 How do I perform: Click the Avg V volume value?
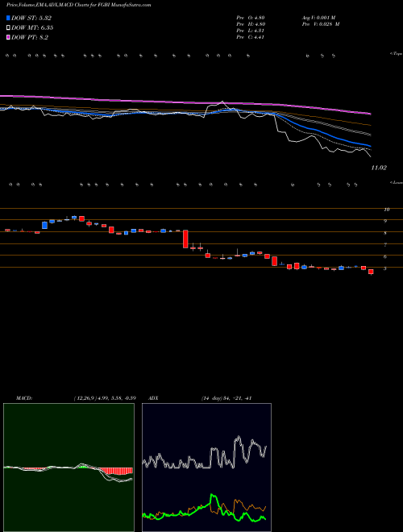click(321, 17)
